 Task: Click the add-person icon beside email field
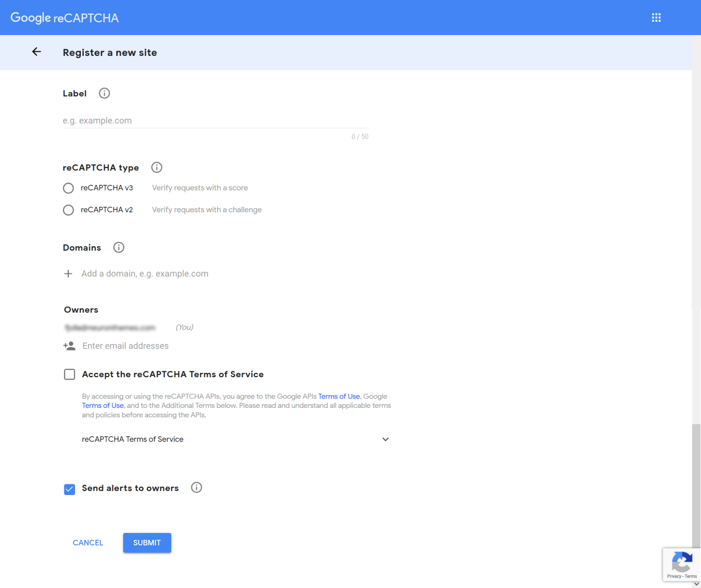point(69,346)
